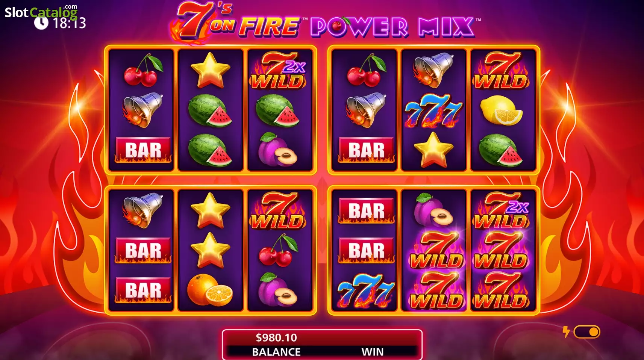The width and height of the screenshot is (644, 360).
Task: Click the WIN display field
Action: [x=372, y=345]
